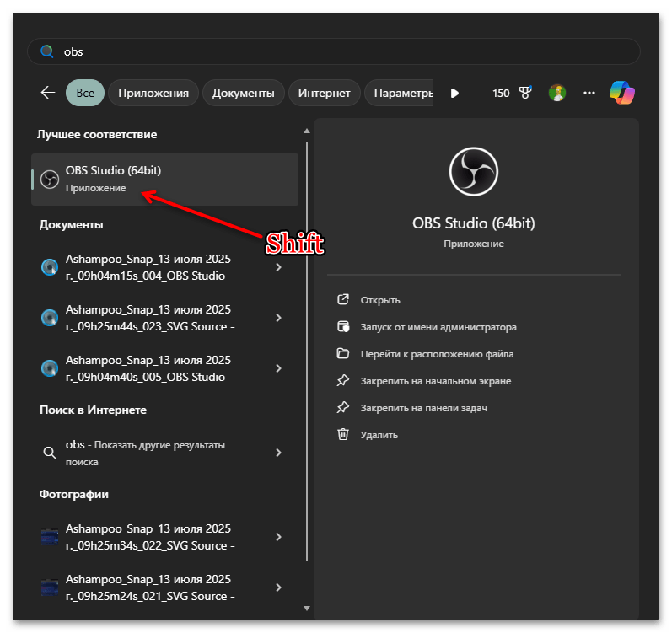Click the pin icon for taskbar

click(x=343, y=407)
